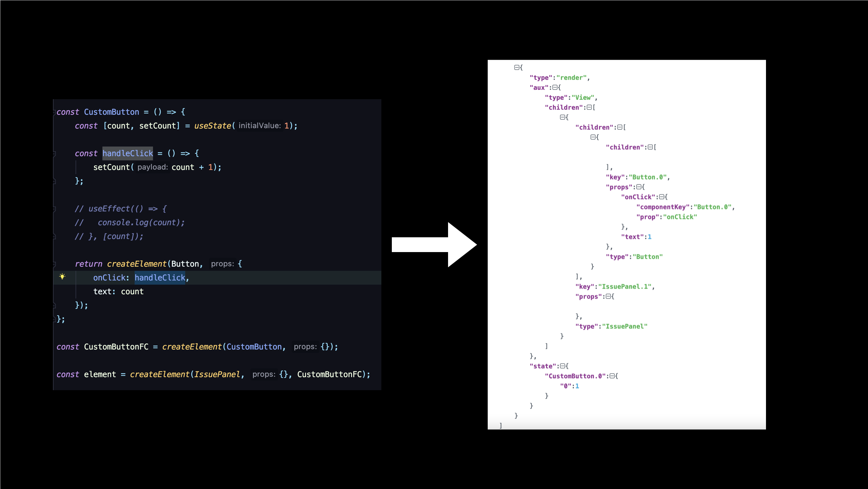Image resolution: width=868 pixels, height=489 pixels.
Task: Collapse the "aux" object node
Action: [x=555, y=87]
